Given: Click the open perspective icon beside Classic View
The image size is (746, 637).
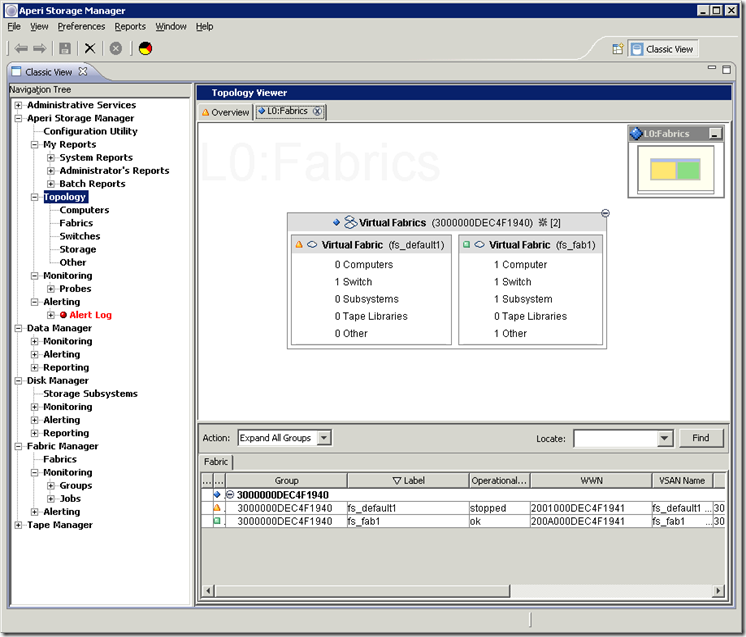Looking at the screenshot, I should point(618,49).
